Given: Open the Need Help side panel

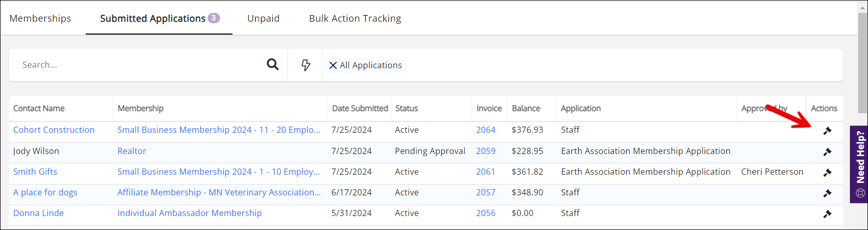Looking at the screenshot, I should coord(860,164).
